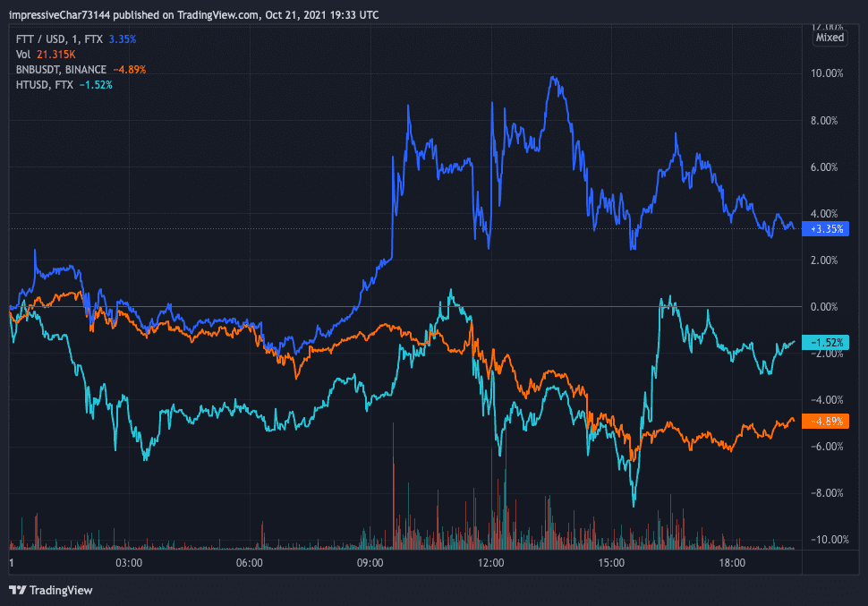Viewport: 868px width, 606px height.
Task: Click the 09:00 time axis label
Action: pos(370,563)
